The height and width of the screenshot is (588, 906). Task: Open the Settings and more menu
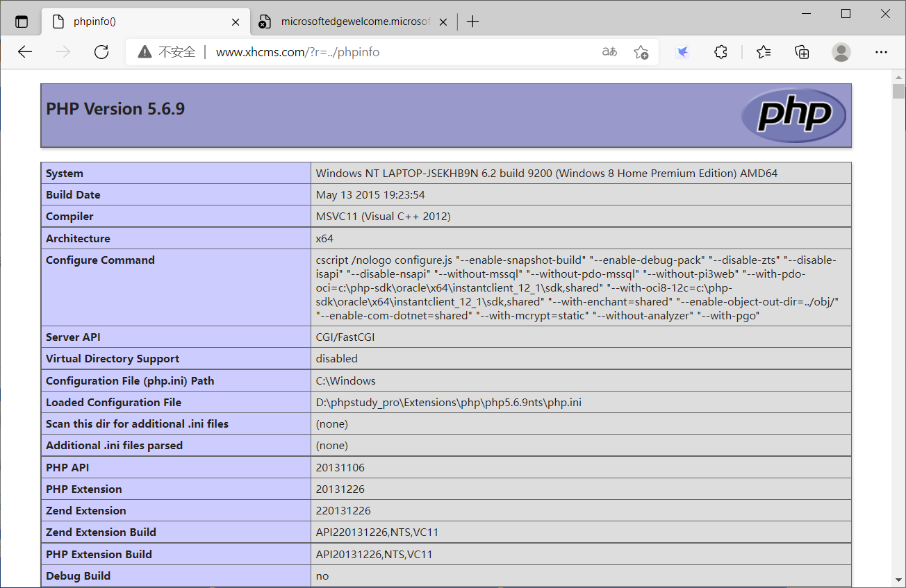(881, 52)
